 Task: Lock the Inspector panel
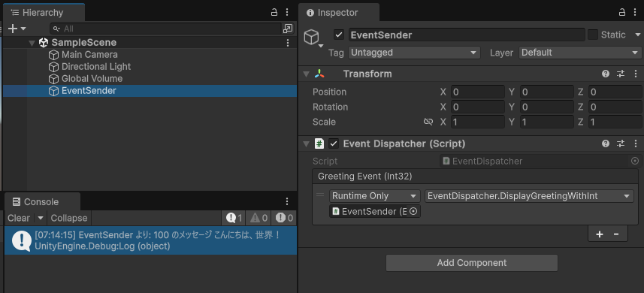pos(622,12)
